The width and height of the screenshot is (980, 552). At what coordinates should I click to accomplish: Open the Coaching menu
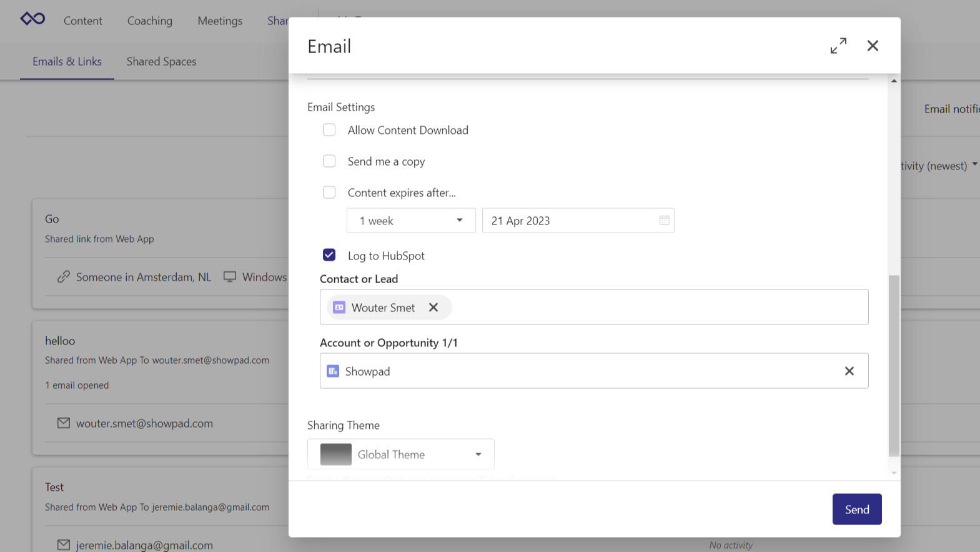(150, 21)
